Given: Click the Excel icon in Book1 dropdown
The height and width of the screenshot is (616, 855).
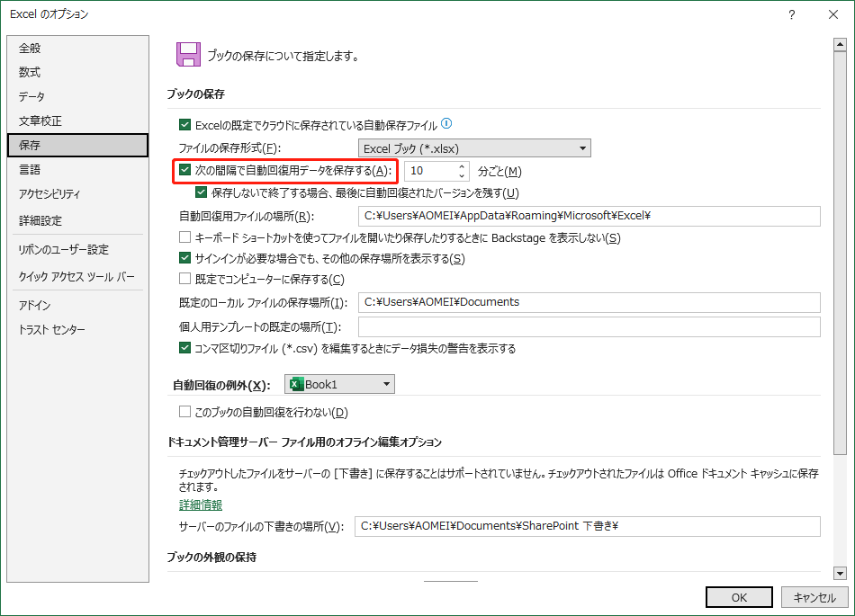Looking at the screenshot, I should pos(296,385).
